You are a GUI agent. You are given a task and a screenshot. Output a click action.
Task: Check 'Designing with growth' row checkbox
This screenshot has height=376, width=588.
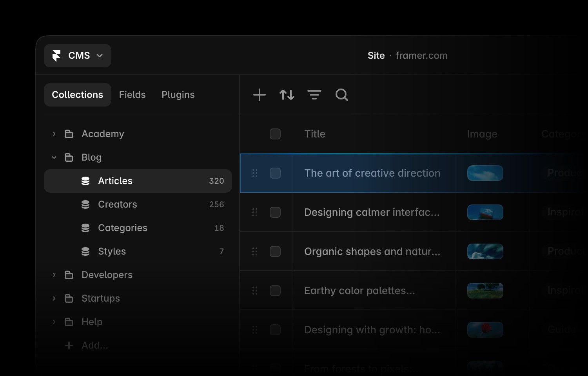pos(275,330)
